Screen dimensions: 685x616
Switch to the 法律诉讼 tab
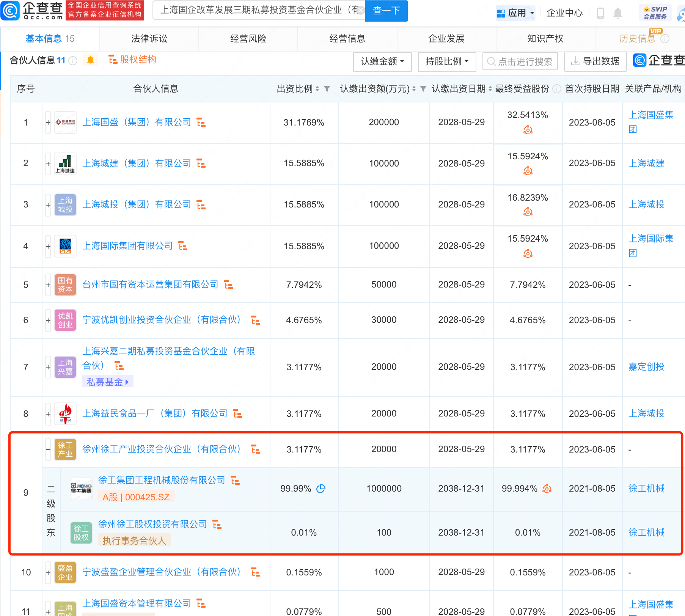149,39
